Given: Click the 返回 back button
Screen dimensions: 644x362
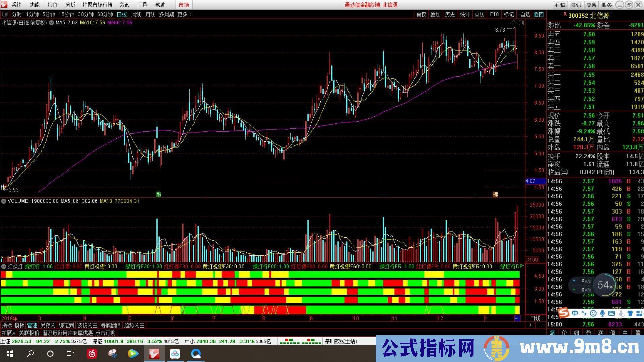Looking at the screenshot, I should (x=539, y=14).
